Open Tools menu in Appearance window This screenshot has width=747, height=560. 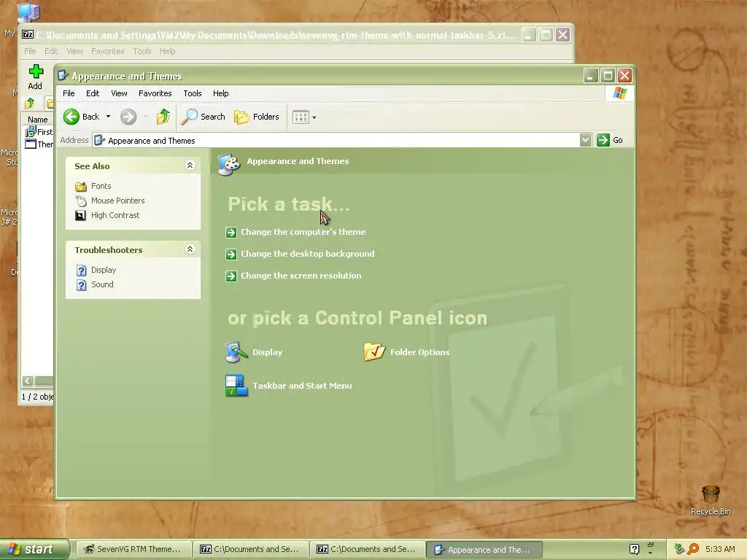193,93
